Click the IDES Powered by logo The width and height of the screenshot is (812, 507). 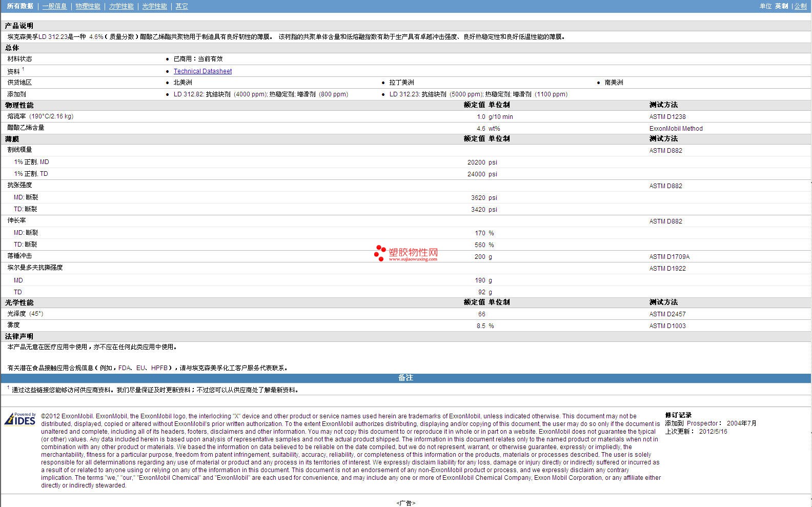(x=20, y=419)
